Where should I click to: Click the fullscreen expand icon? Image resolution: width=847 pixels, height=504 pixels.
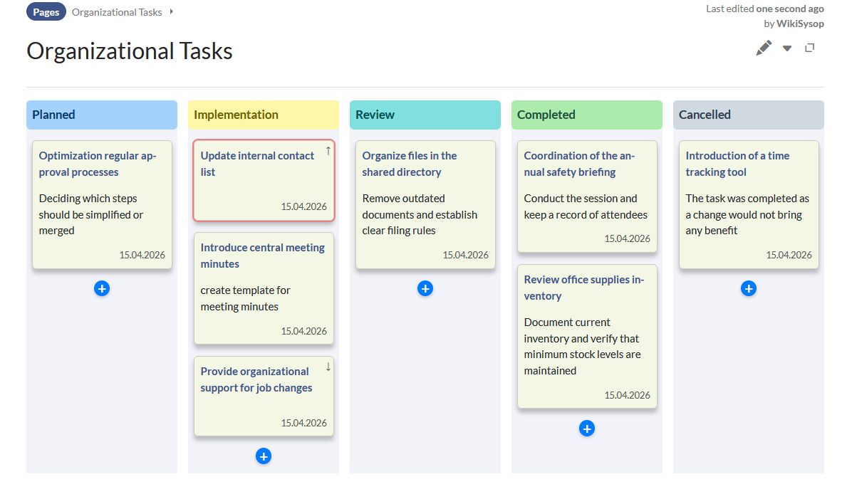[809, 48]
